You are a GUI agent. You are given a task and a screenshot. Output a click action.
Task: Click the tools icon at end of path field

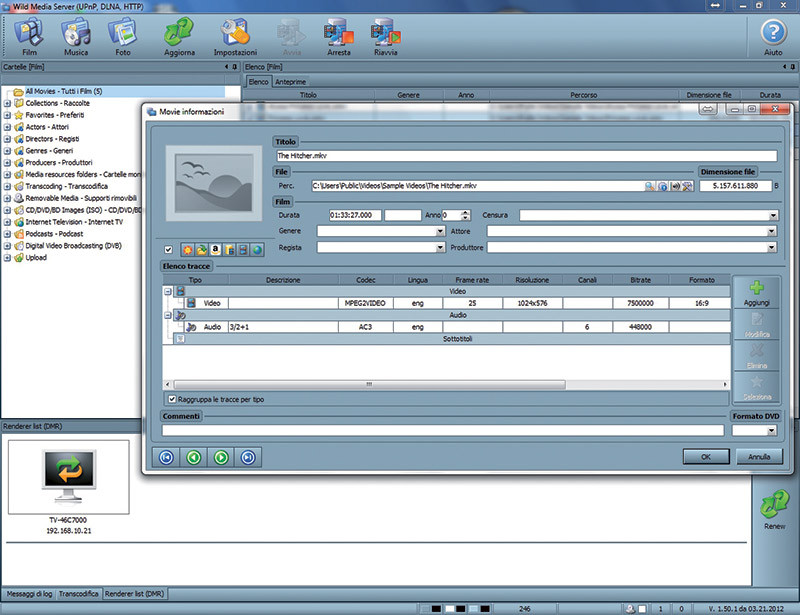pyautogui.click(x=687, y=186)
